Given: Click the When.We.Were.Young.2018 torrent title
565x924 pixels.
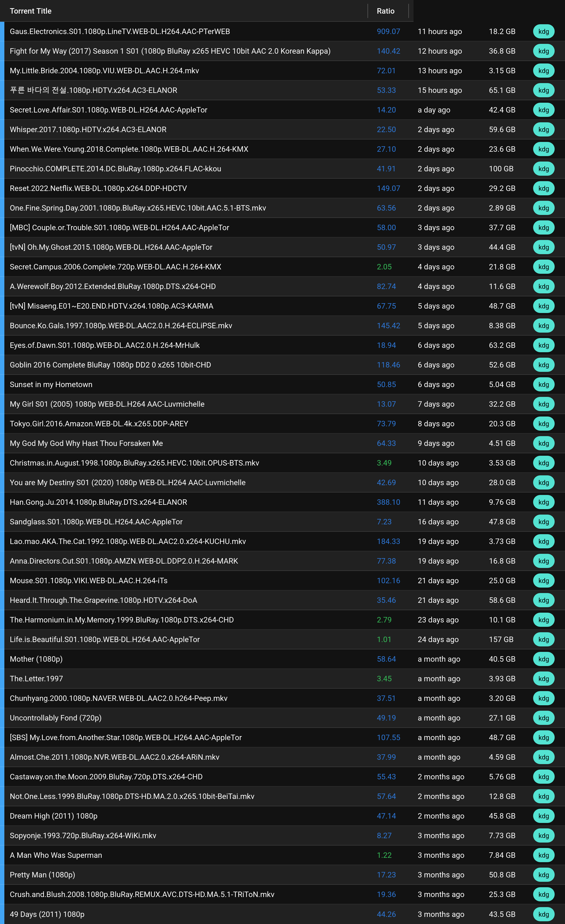Looking at the screenshot, I should [129, 149].
